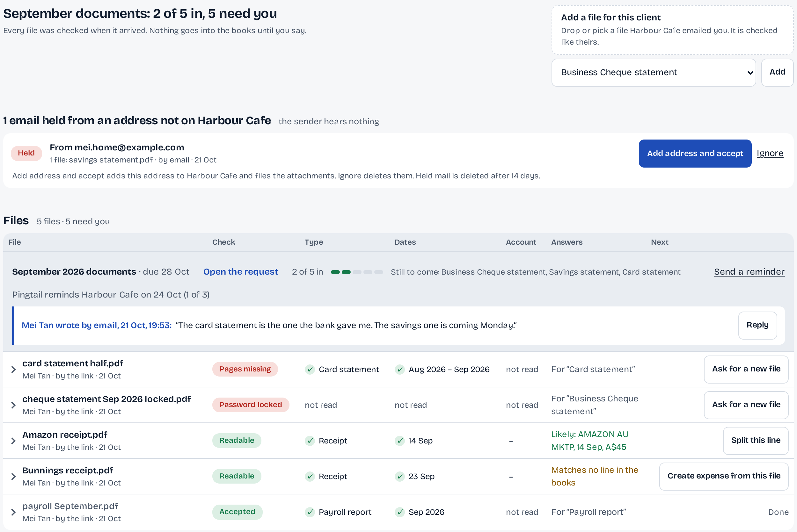Click the Answers column header
This screenshot has width=797, height=532.
click(567, 242)
